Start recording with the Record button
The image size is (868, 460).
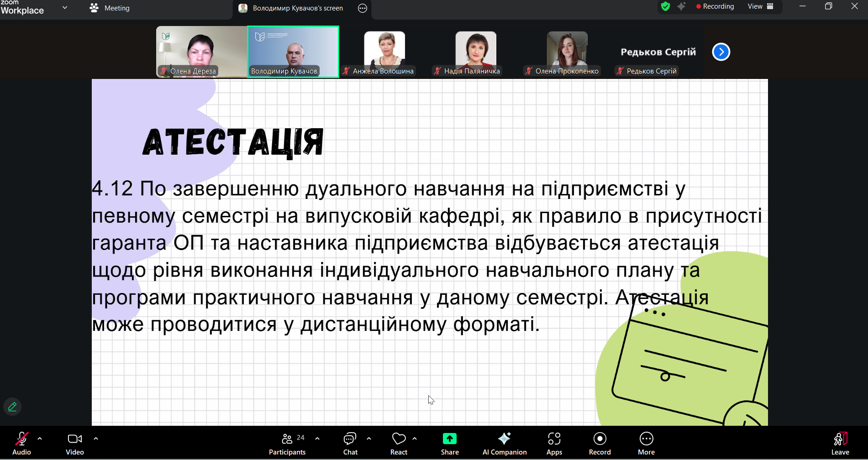click(x=600, y=443)
